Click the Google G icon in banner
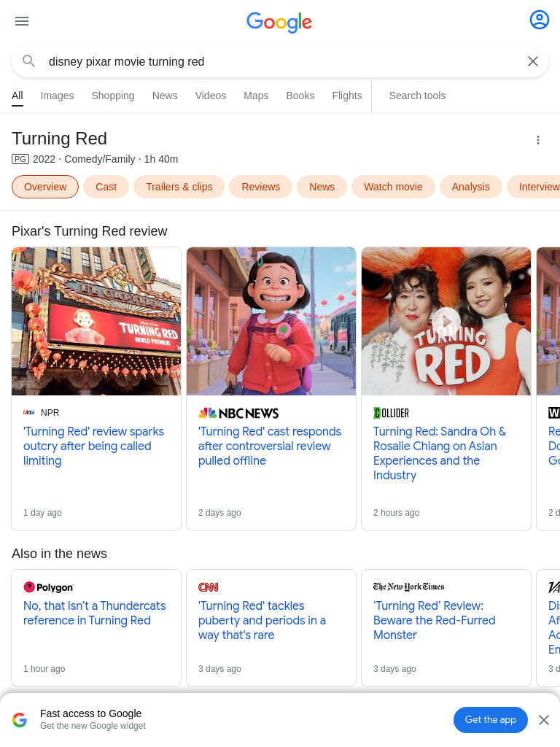The height and width of the screenshot is (747, 560). [x=20, y=720]
